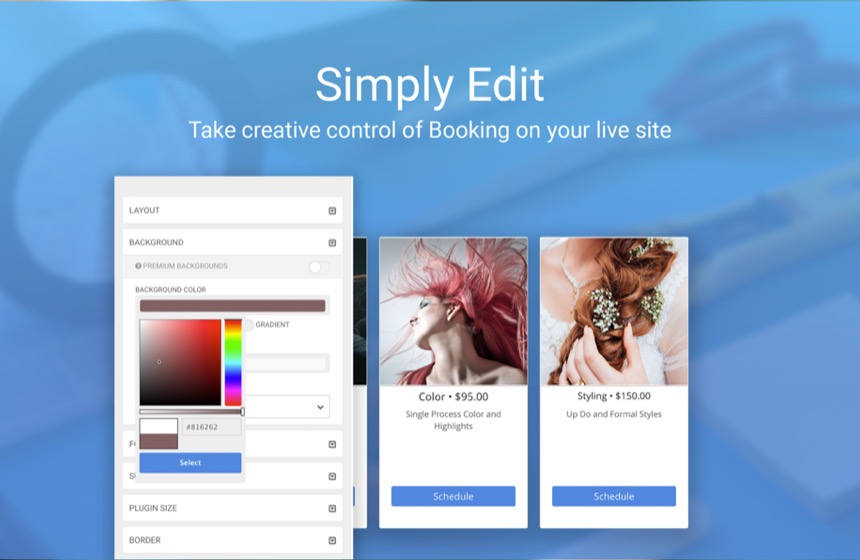Click the opacity slider under color square
The image size is (860, 560).
click(x=191, y=411)
